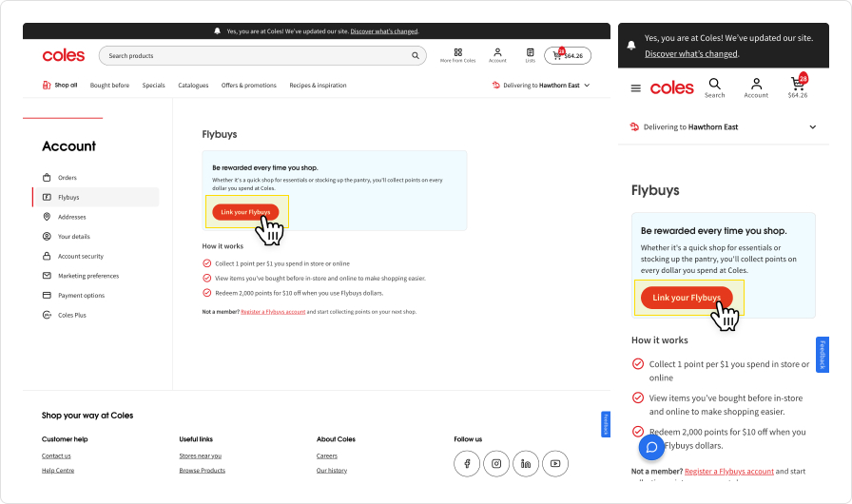Open Stores near you footer link
852x504 pixels.
coord(200,456)
